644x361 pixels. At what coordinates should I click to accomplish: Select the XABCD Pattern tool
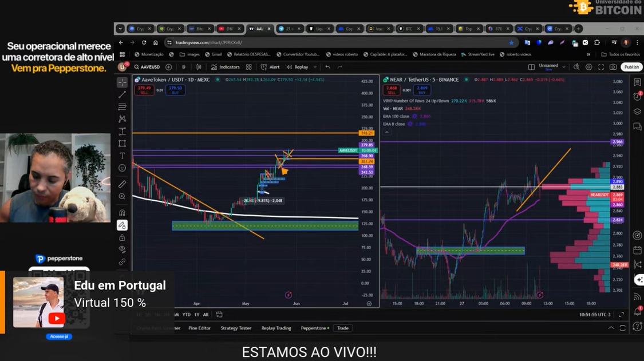coord(121,118)
